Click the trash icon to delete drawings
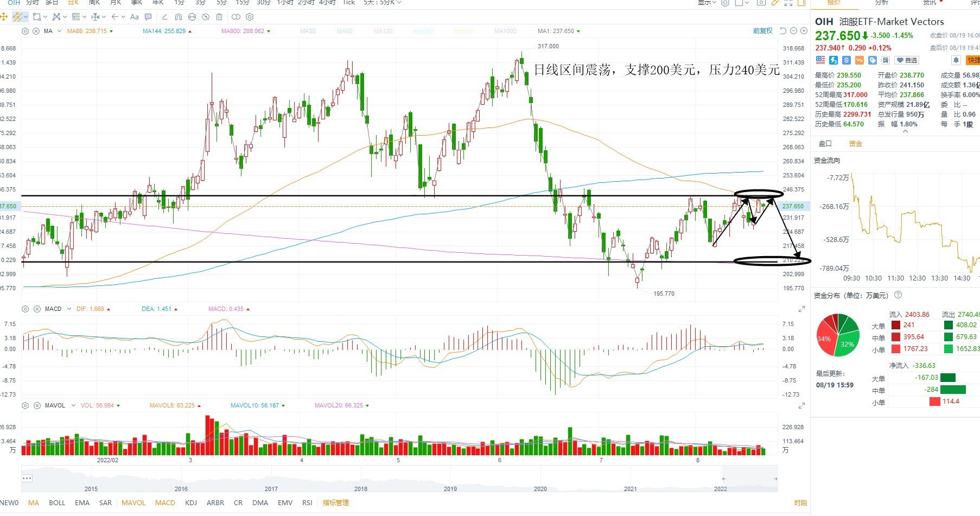The image size is (980, 516). pyautogui.click(x=219, y=17)
